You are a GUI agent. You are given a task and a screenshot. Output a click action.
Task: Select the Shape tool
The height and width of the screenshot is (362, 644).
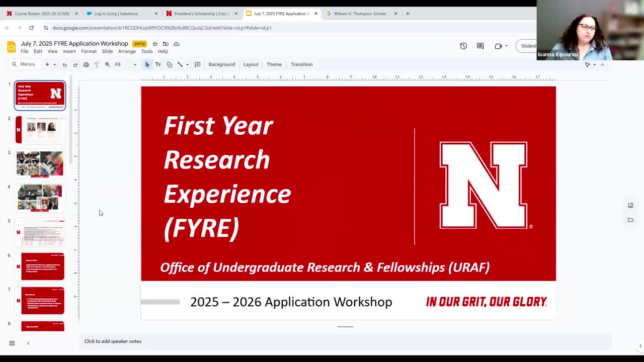[169, 64]
